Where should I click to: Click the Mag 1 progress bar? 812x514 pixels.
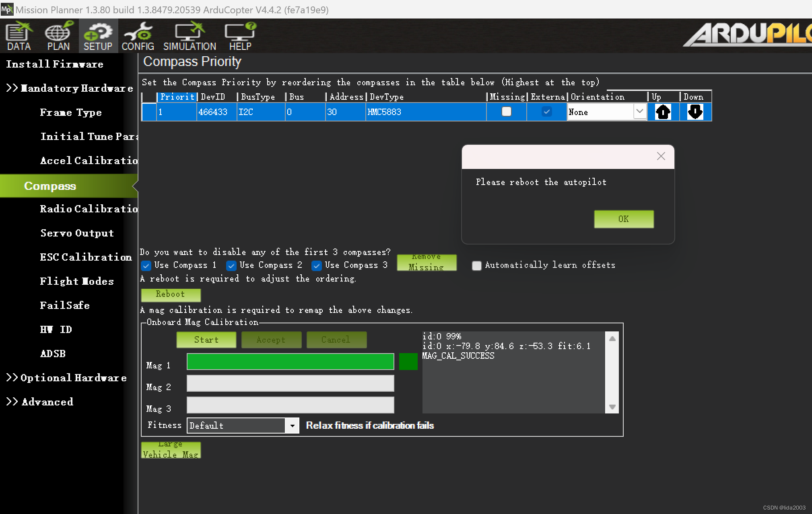tap(290, 362)
